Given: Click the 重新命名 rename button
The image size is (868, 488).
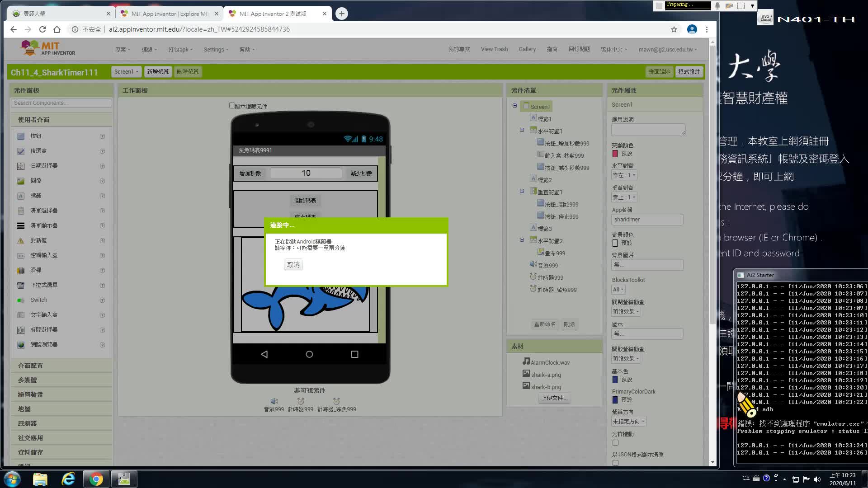Looking at the screenshot, I should click(545, 324).
